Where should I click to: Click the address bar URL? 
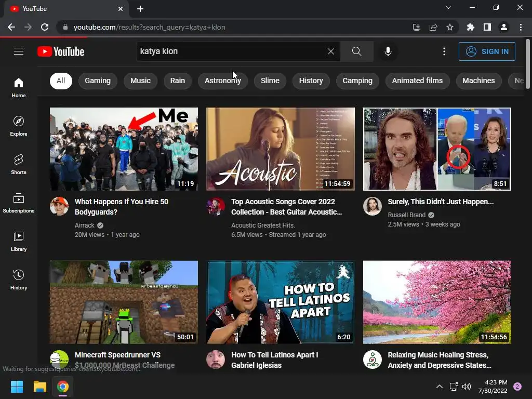click(149, 27)
